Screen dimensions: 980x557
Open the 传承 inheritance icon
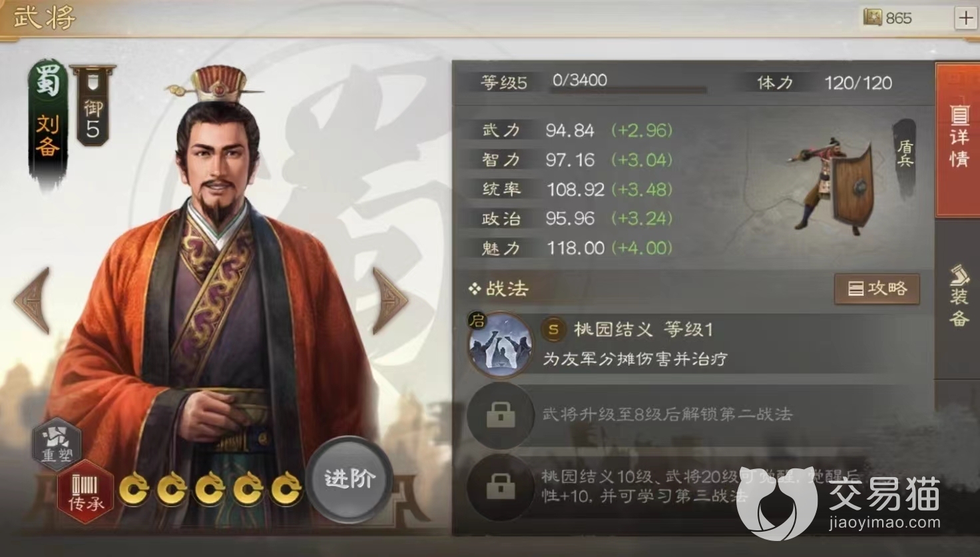coord(86,494)
